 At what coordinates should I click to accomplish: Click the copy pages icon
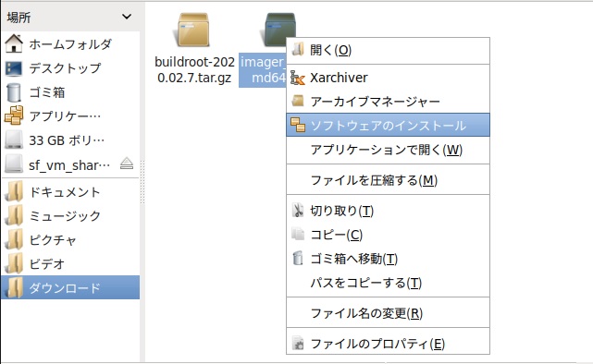(x=298, y=234)
